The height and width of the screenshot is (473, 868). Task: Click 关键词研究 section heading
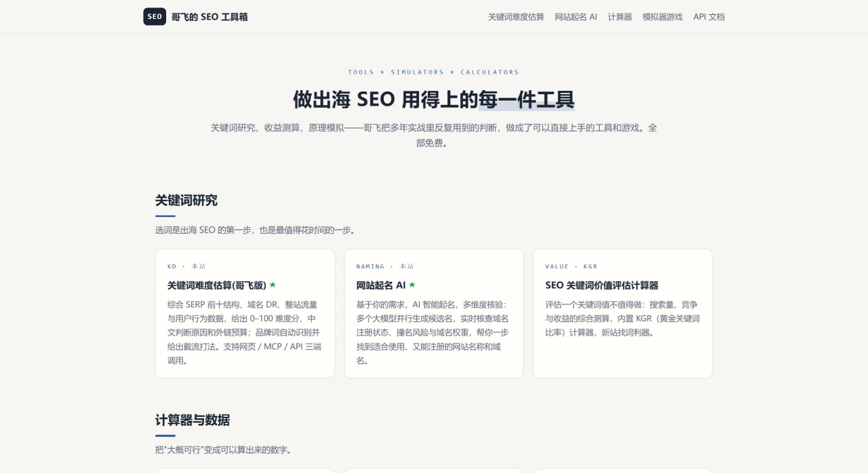pyautogui.click(x=186, y=201)
